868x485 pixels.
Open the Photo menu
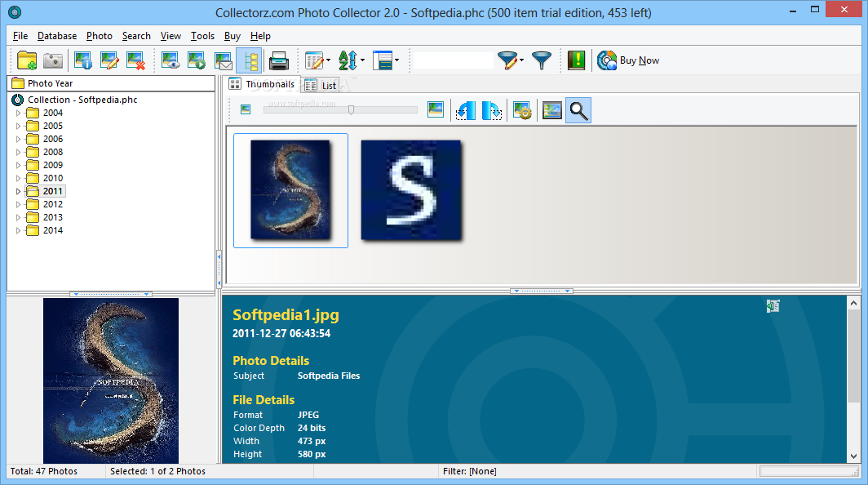pos(99,36)
